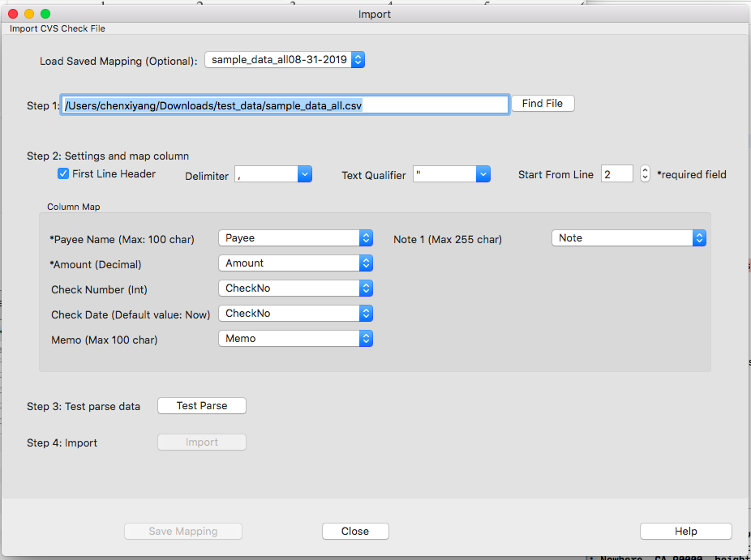Open the Check Date mapping dropdown

(x=295, y=314)
